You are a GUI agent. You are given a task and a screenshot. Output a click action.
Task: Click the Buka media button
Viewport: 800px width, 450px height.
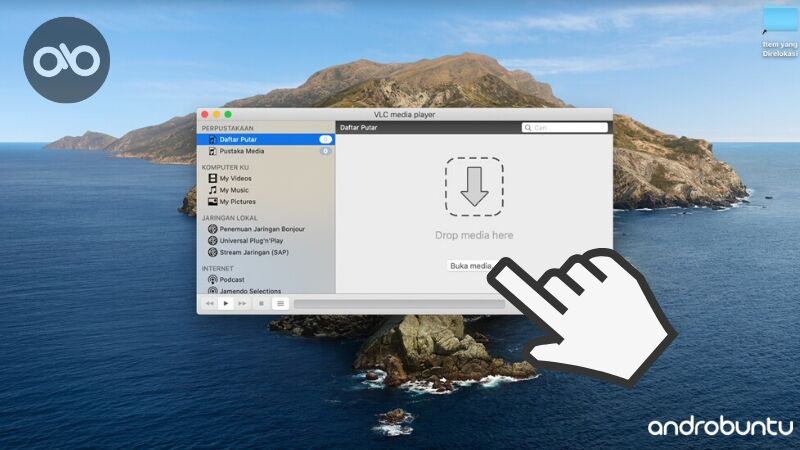coord(470,266)
